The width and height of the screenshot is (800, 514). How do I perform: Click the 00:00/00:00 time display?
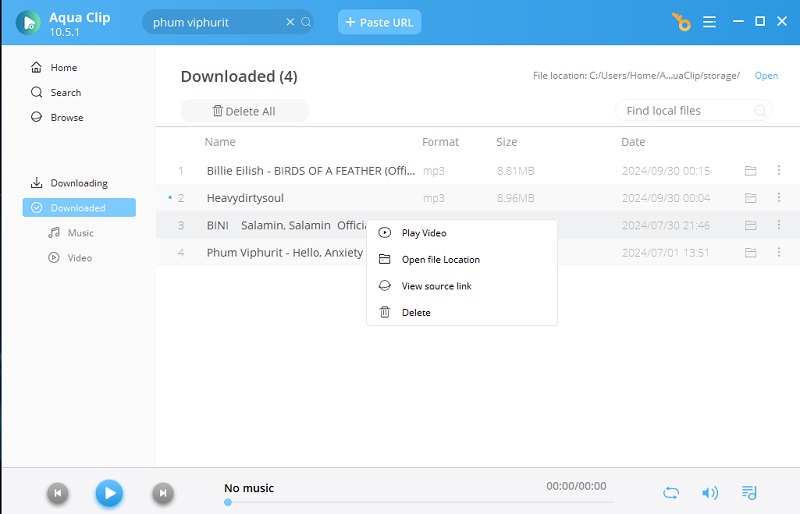pos(576,486)
